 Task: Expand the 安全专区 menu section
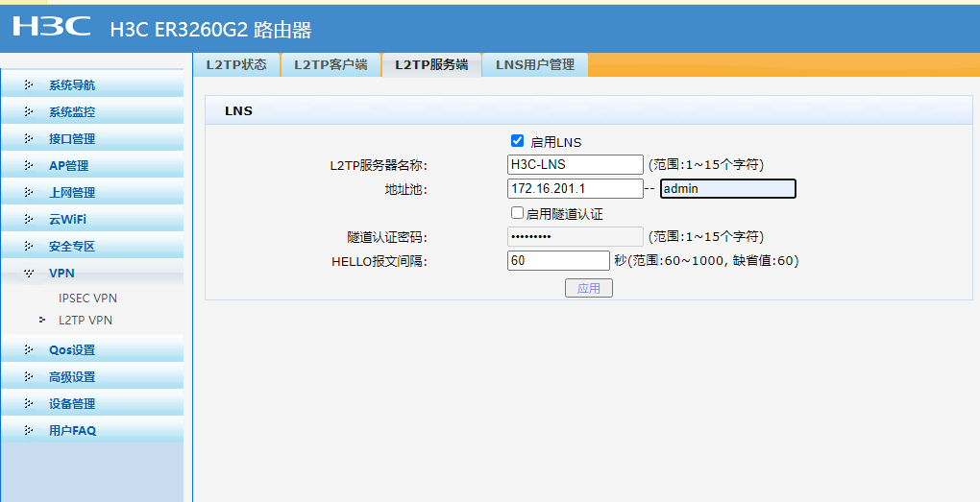92,246
